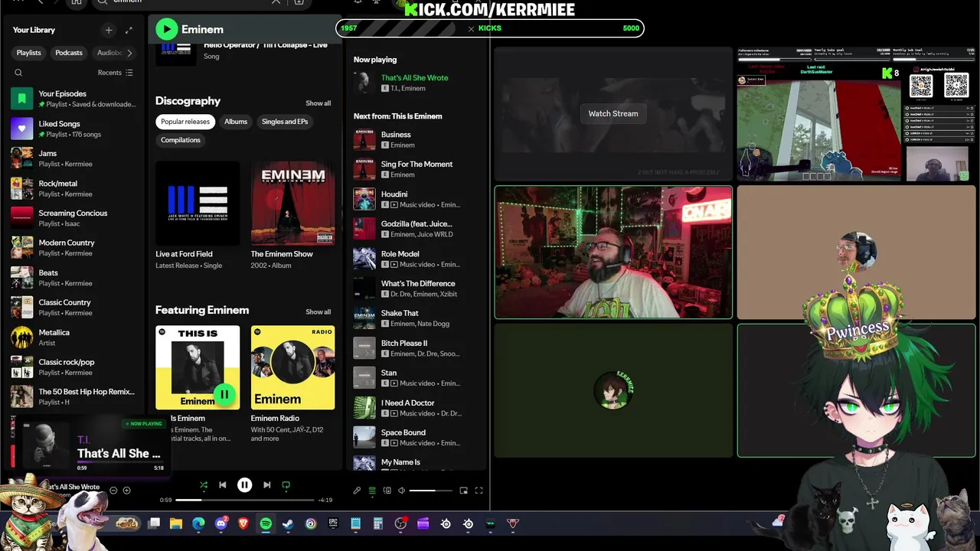Search within Your Library magnifier icon
980x551 pixels.
(x=18, y=73)
